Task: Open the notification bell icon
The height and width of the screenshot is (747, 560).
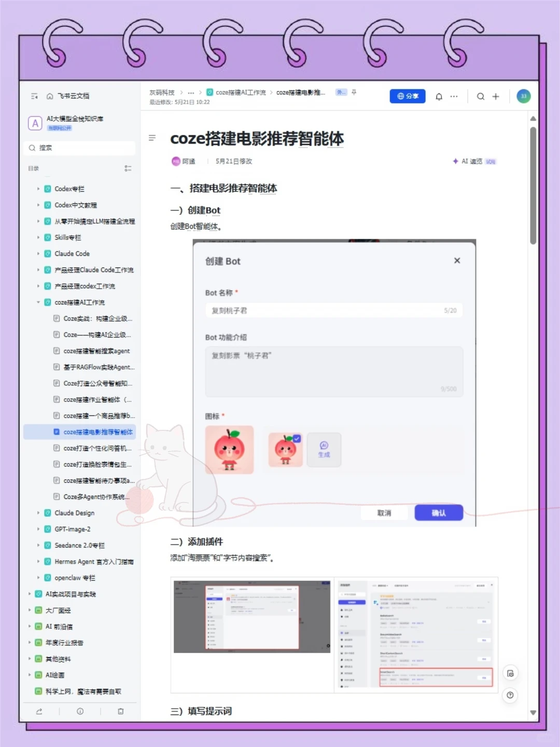Action: click(x=439, y=96)
